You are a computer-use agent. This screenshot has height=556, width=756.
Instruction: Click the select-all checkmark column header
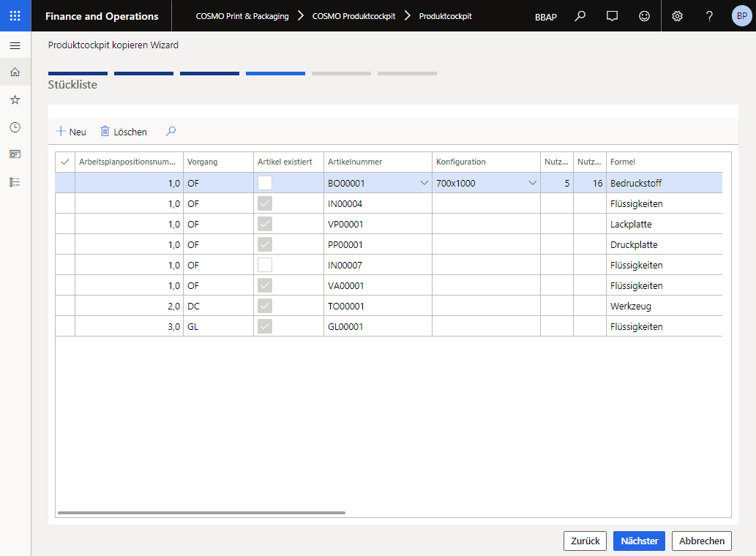click(x=65, y=162)
